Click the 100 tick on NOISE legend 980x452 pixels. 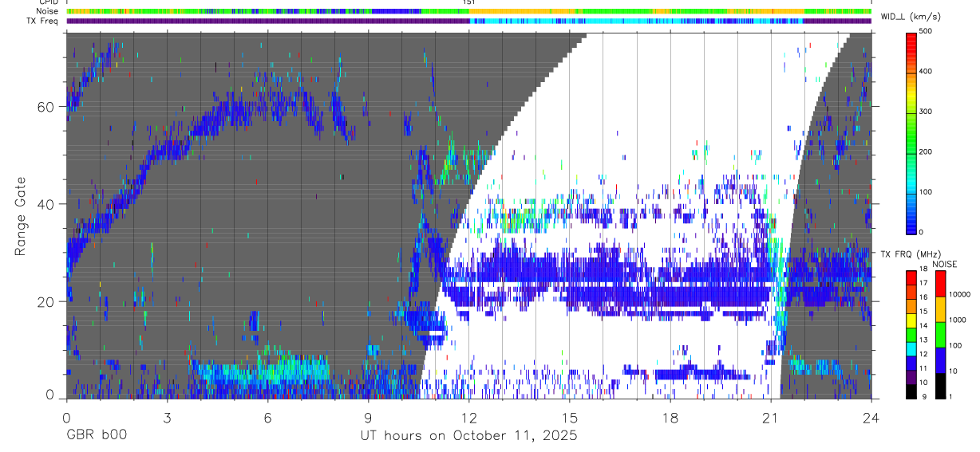coord(955,345)
